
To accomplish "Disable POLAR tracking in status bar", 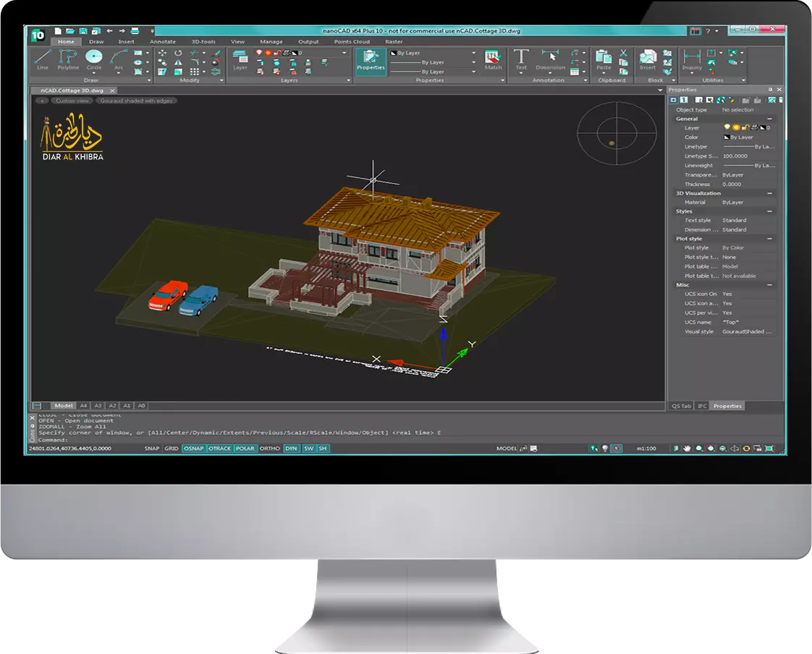I will coord(245,449).
